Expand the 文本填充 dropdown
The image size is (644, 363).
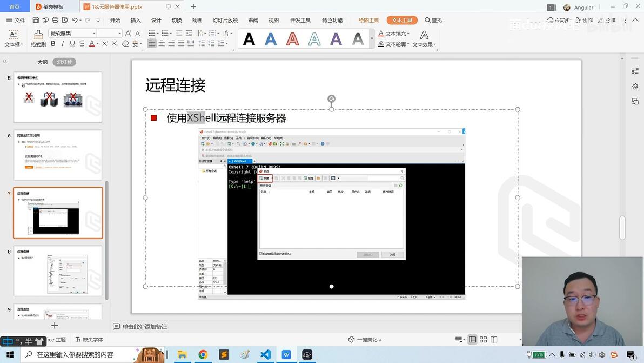[x=408, y=34]
